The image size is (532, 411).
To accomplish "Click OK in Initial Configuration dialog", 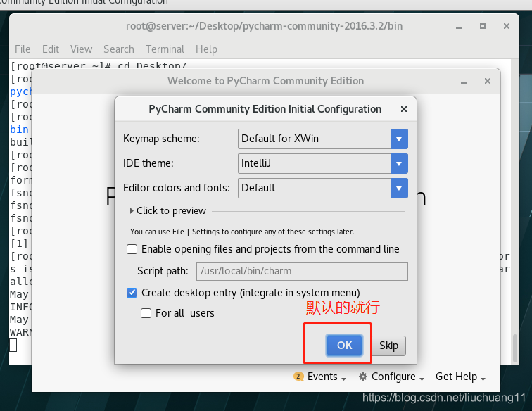I will pyautogui.click(x=344, y=345).
